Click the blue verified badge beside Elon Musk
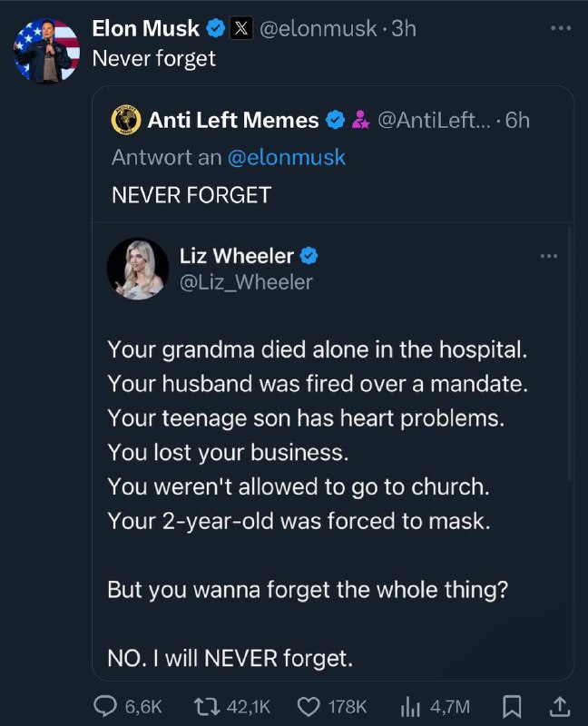The height and width of the screenshot is (726, 588). [215, 29]
